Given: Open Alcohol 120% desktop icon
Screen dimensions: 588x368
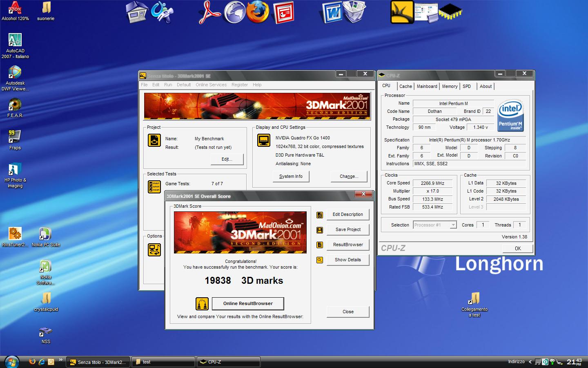Looking at the screenshot, I should pos(15,11).
